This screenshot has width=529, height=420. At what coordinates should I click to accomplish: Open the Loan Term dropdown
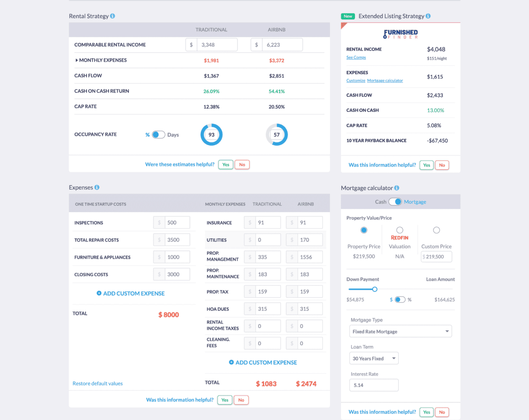(x=374, y=359)
